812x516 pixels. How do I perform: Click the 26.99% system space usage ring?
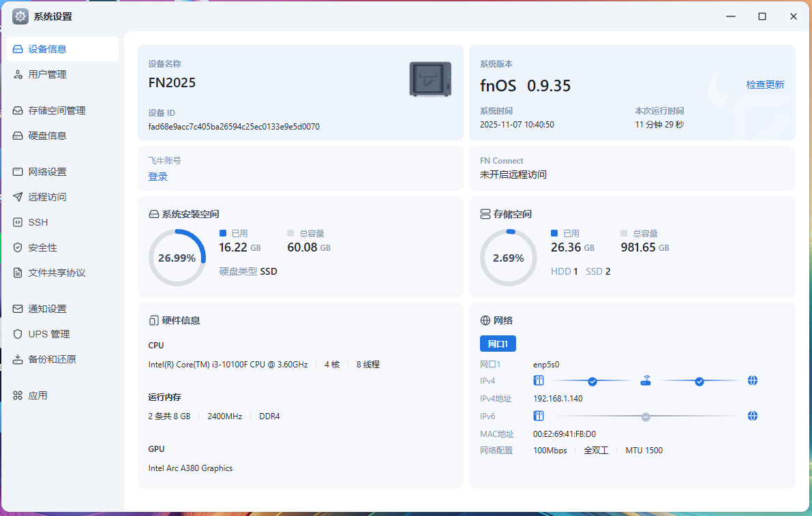177,258
